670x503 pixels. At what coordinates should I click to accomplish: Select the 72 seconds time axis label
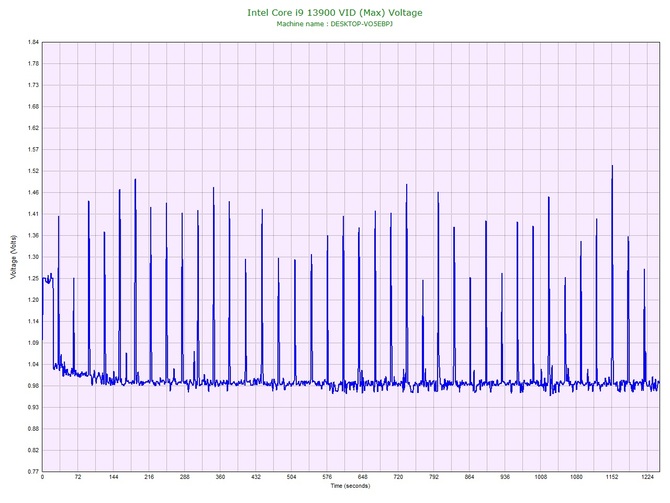coord(78,477)
